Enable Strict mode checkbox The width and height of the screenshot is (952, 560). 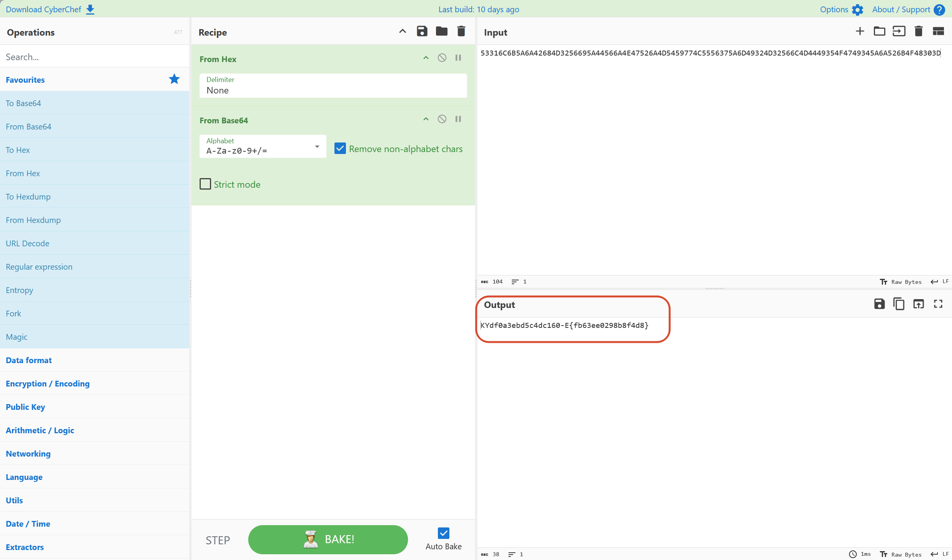coord(205,184)
